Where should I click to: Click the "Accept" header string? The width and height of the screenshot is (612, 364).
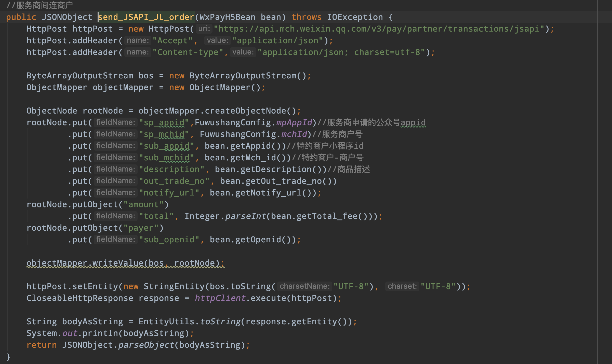(x=172, y=40)
